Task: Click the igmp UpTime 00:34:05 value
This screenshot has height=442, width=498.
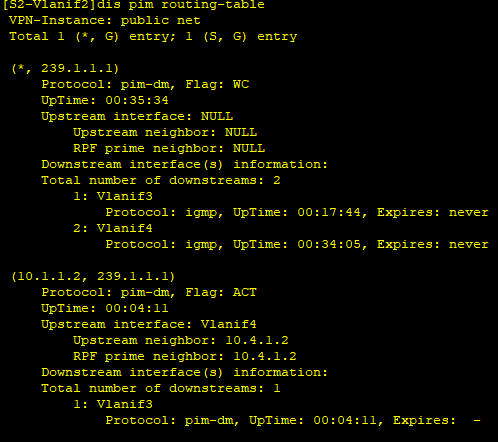Action: tap(329, 244)
